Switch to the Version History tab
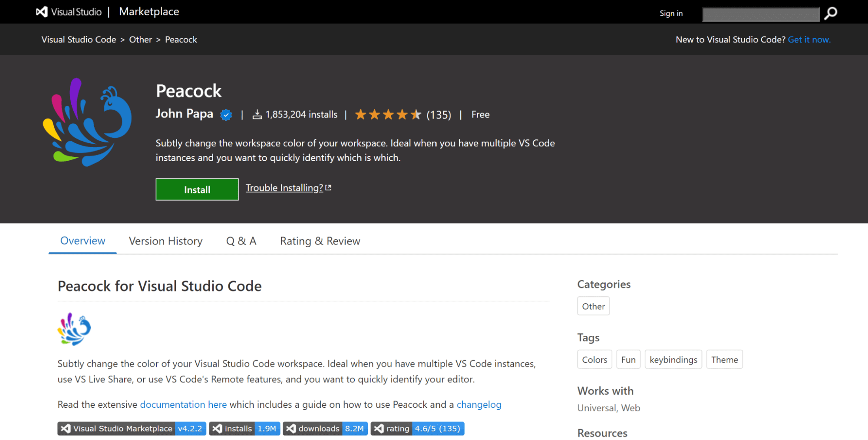Image resolution: width=868 pixels, height=440 pixels. point(165,241)
